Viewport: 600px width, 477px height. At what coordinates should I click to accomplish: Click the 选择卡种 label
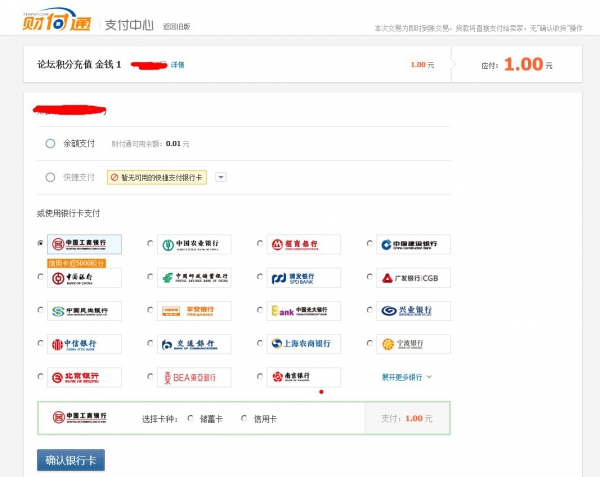(160, 419)
